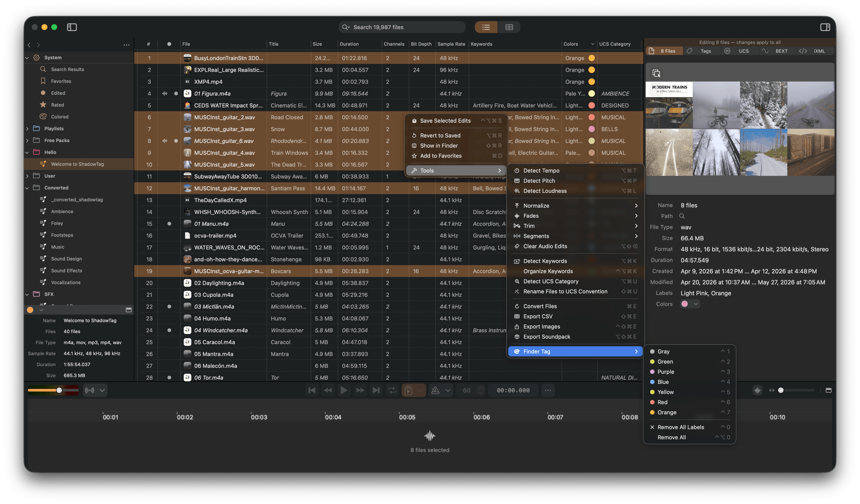Skip to the previous track

click(x=311, y=390)
